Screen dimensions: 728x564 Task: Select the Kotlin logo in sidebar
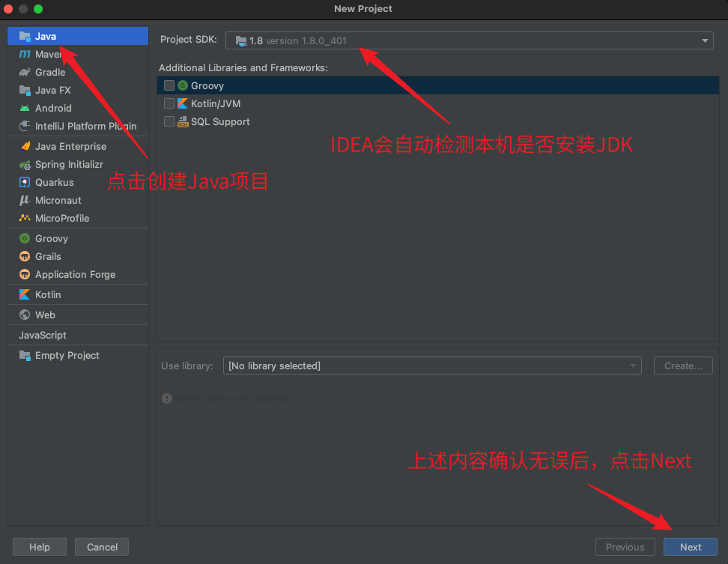tap(25, 295)
